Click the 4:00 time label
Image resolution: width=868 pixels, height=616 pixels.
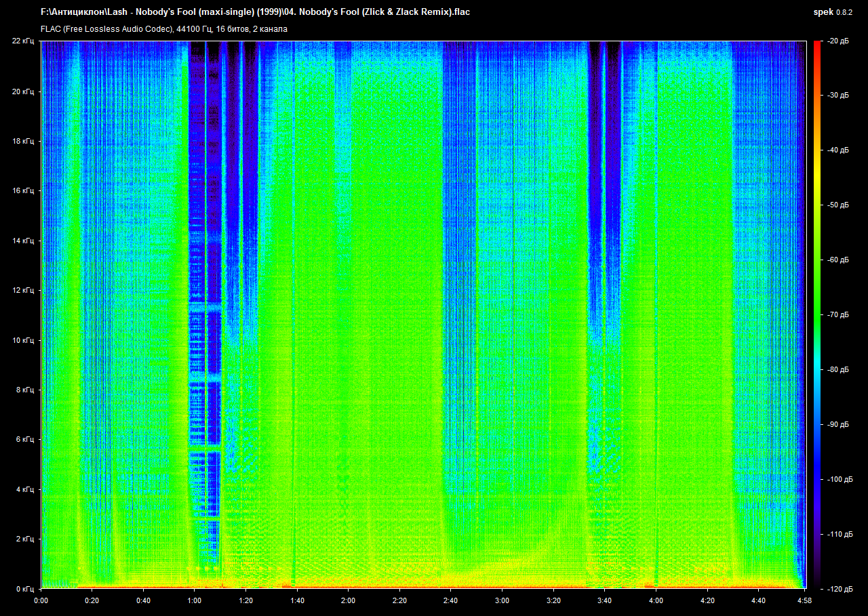(656, 600)
